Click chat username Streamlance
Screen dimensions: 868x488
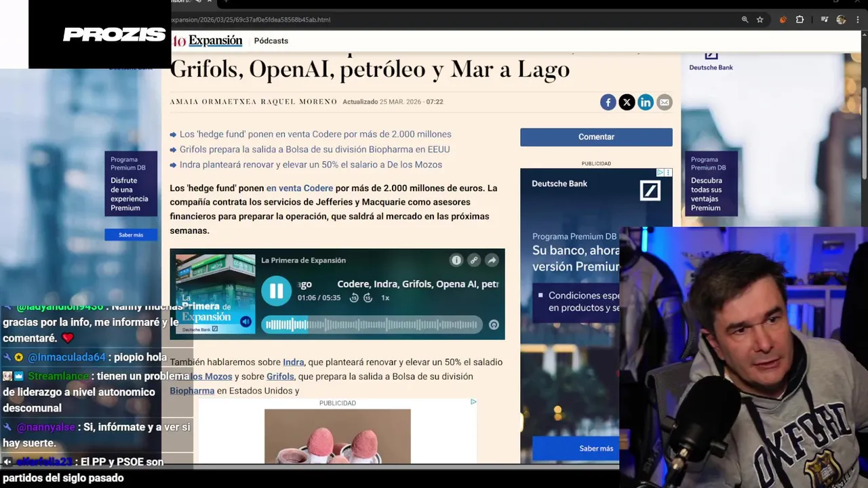(x=58, y=376)
